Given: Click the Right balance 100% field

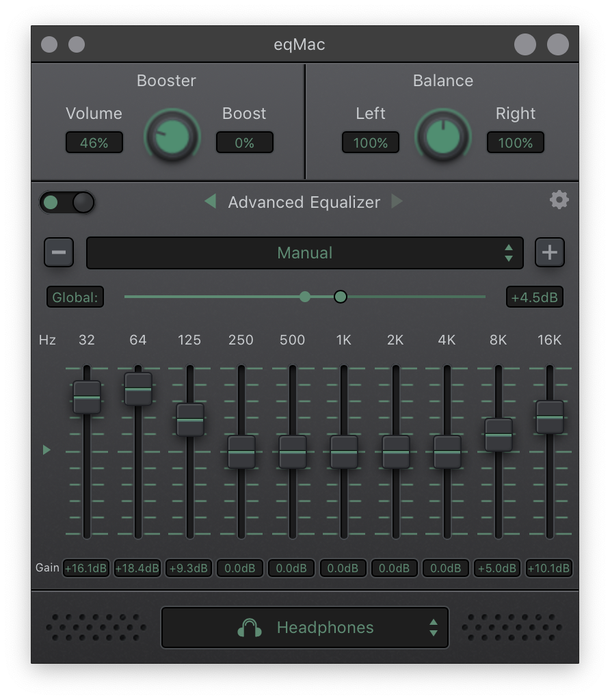Looking at the screenshot, I should [x=516, y=142].
